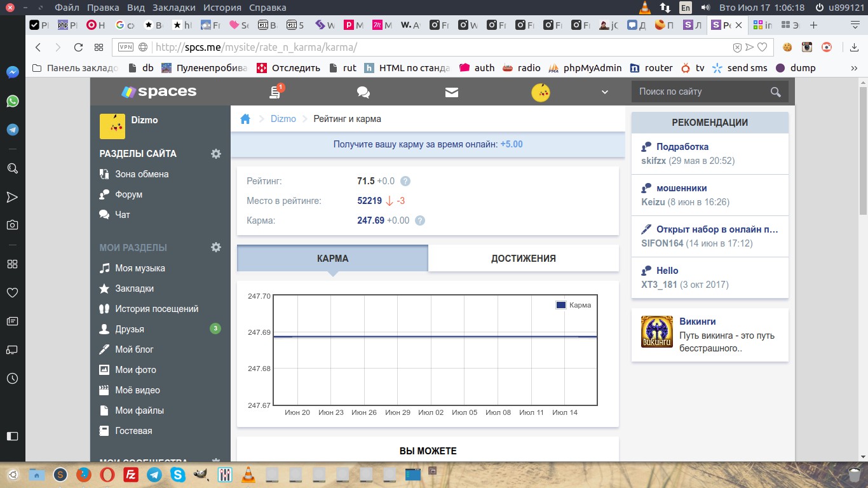The image size is (868, 488).
Task: Click the search magnifier icon in site search
Action: click(775, 91)
